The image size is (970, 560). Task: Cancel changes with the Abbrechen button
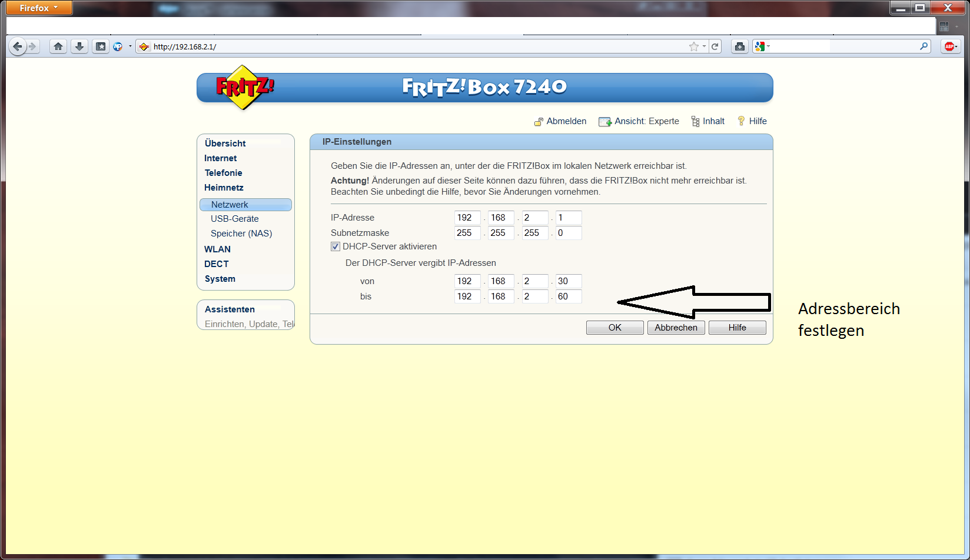tap(676, 327)
